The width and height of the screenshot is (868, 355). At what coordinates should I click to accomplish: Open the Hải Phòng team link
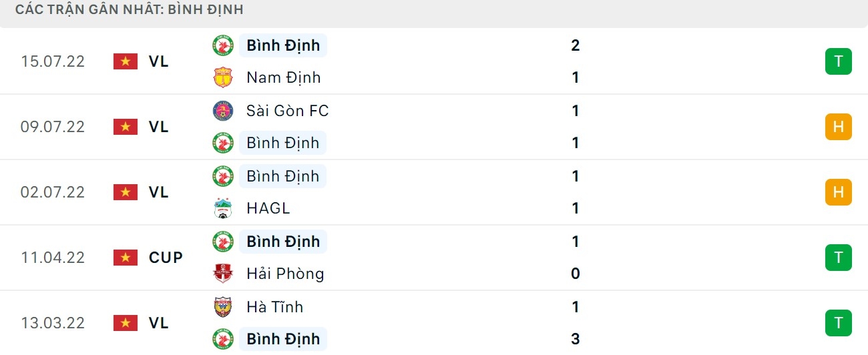[284, 274]
